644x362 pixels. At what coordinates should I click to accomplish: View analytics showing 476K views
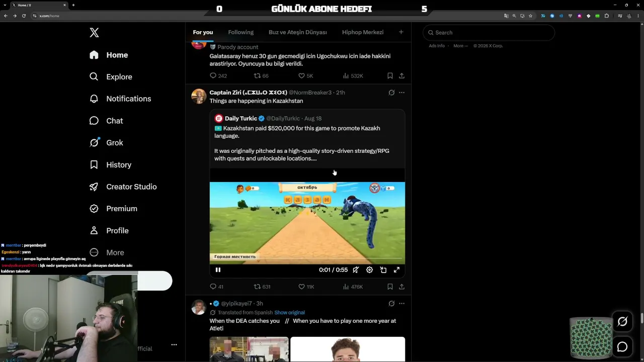pyautogui.click(x=353, y=287)
